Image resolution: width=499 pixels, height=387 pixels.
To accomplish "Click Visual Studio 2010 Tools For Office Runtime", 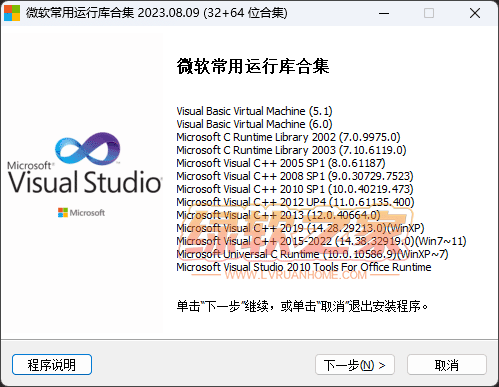I will pos(304,267).
